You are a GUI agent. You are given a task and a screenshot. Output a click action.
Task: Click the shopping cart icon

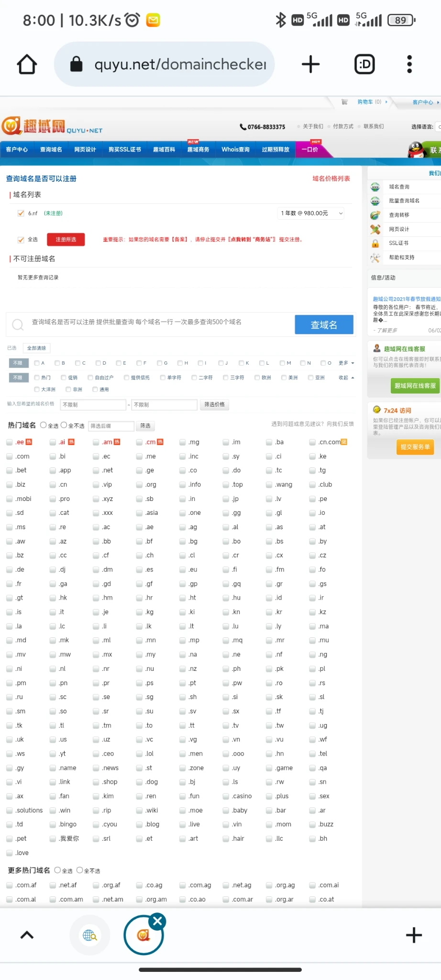344,102
